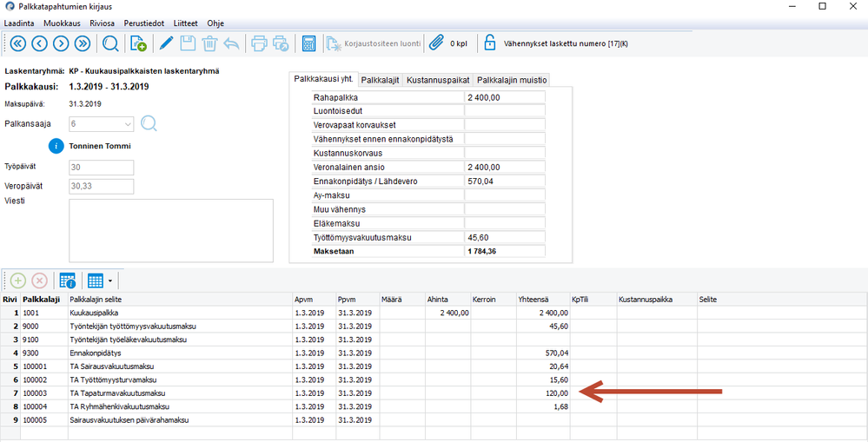Click the calendar info icon above the grid
Screen dimensions: 868x442
pos(68,280)
